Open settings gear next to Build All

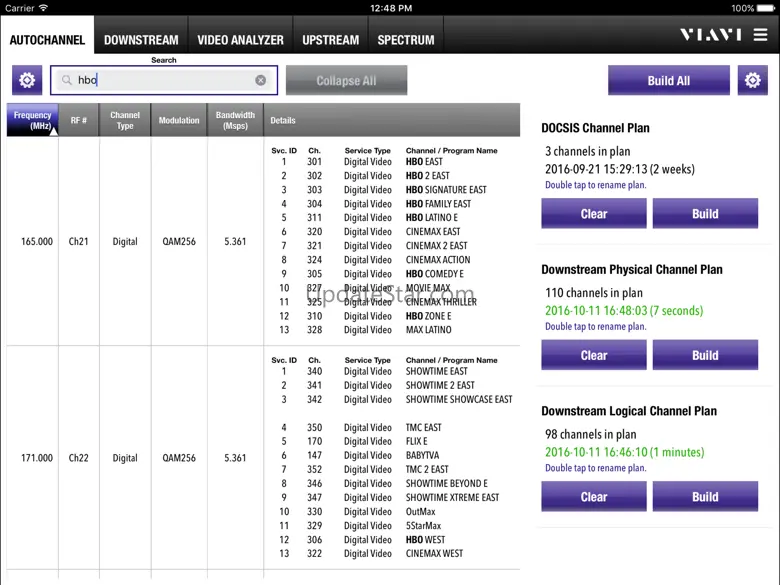coord(752,80)
